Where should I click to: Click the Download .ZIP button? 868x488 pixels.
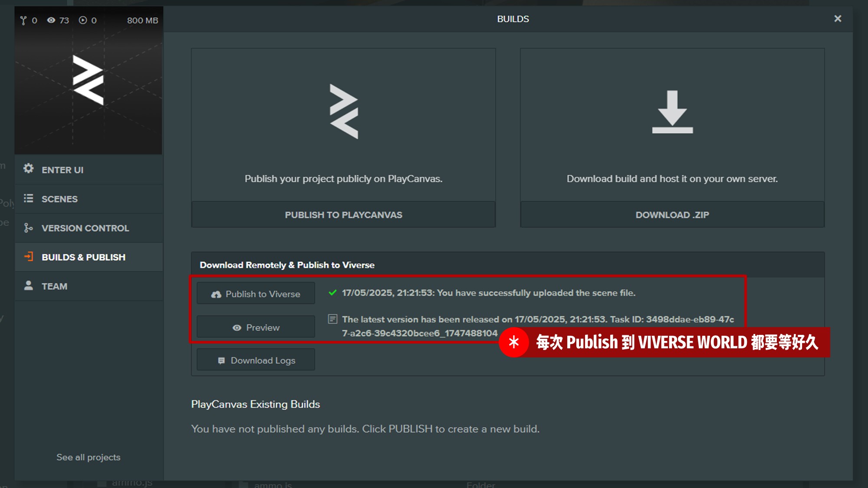pos(672,215)
